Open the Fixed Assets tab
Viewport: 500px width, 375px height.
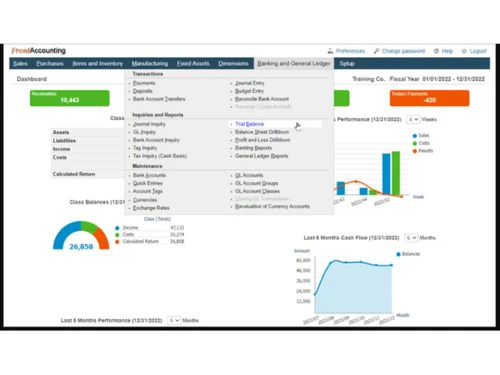pyautogui.click(x=193, y=63)
